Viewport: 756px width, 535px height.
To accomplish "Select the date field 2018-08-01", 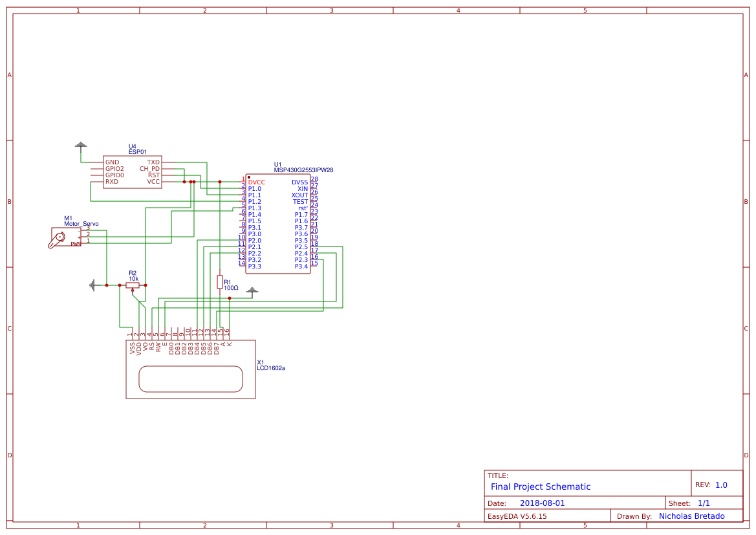I will (543, 502).
